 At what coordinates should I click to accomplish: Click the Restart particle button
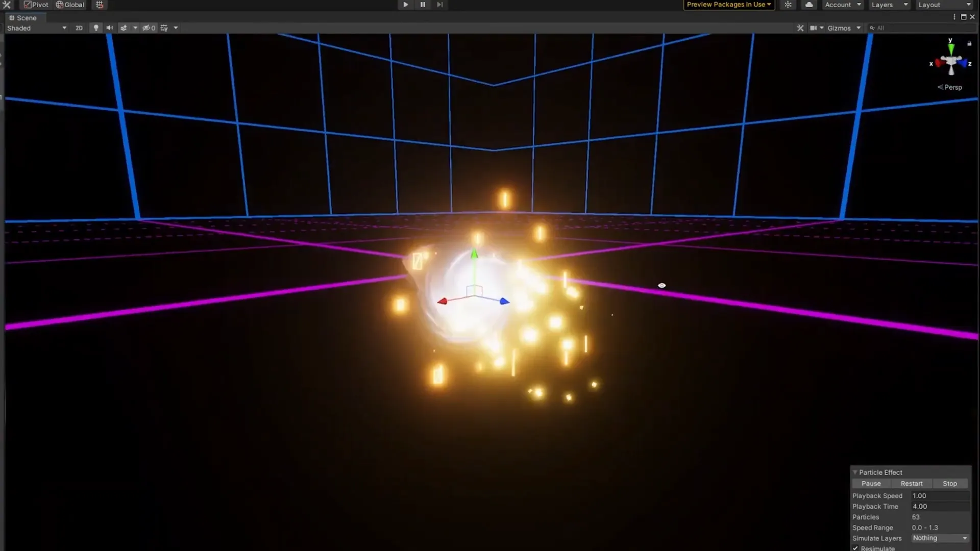(x=911, y=483)
